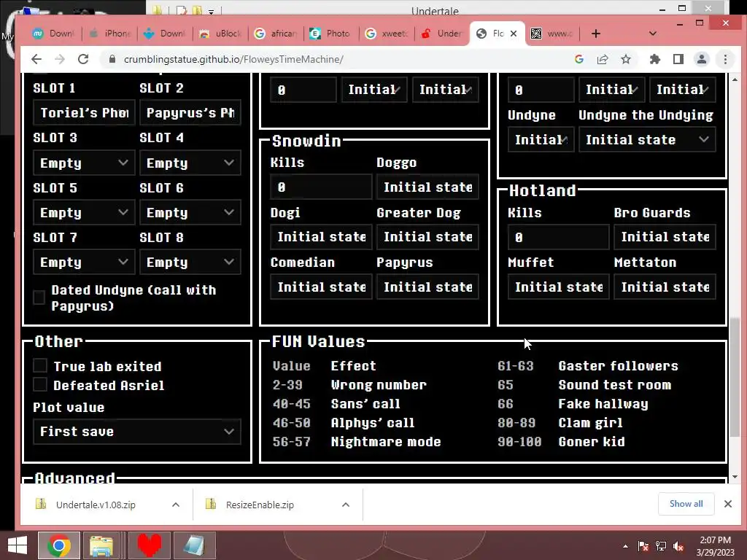The image size is (747, 560).
Task: Click the address bar URL
Action: 233,59
